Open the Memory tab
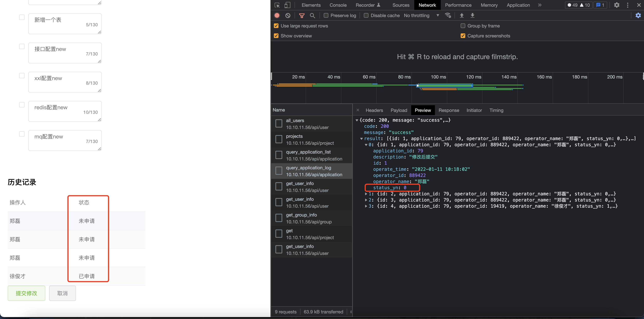Viewport: 644px width, 319px height. click(x=489, y=5)
